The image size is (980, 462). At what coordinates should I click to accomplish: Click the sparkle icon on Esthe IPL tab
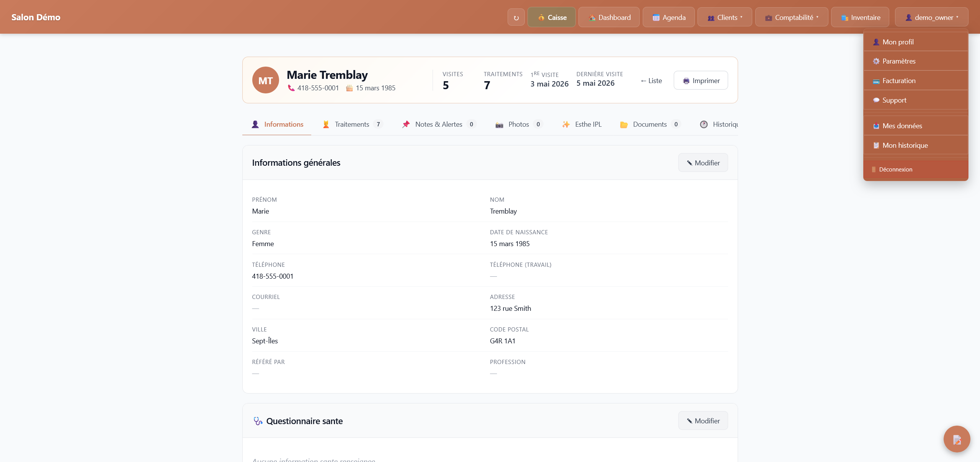(566, 124)
